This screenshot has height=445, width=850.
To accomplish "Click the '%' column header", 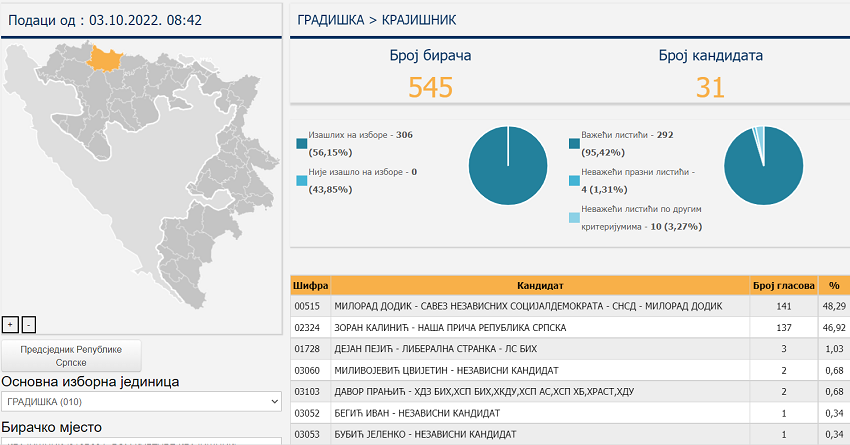I will point(833,285).
